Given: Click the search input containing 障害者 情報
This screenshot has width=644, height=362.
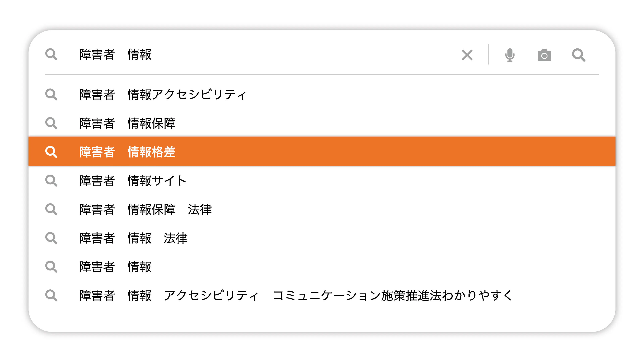Looking at the screenshot, I should [250, 54].
